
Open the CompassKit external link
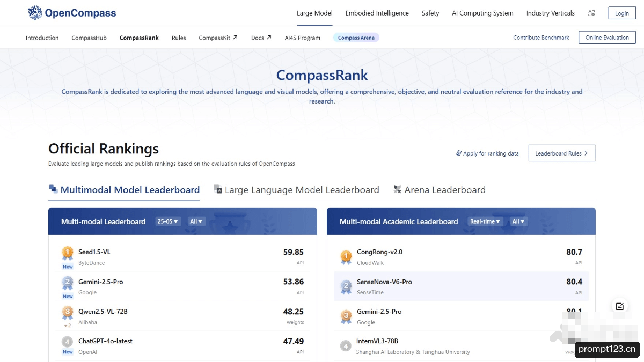218,38
